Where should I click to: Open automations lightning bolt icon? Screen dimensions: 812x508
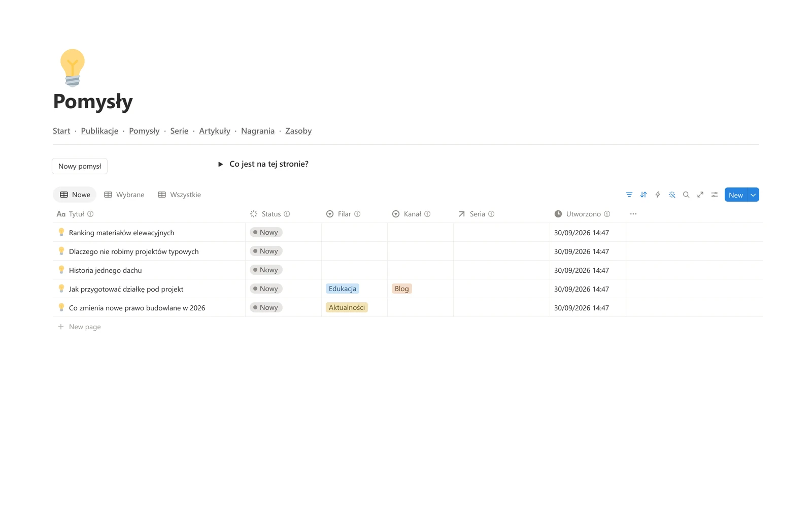tap(658, 195)
